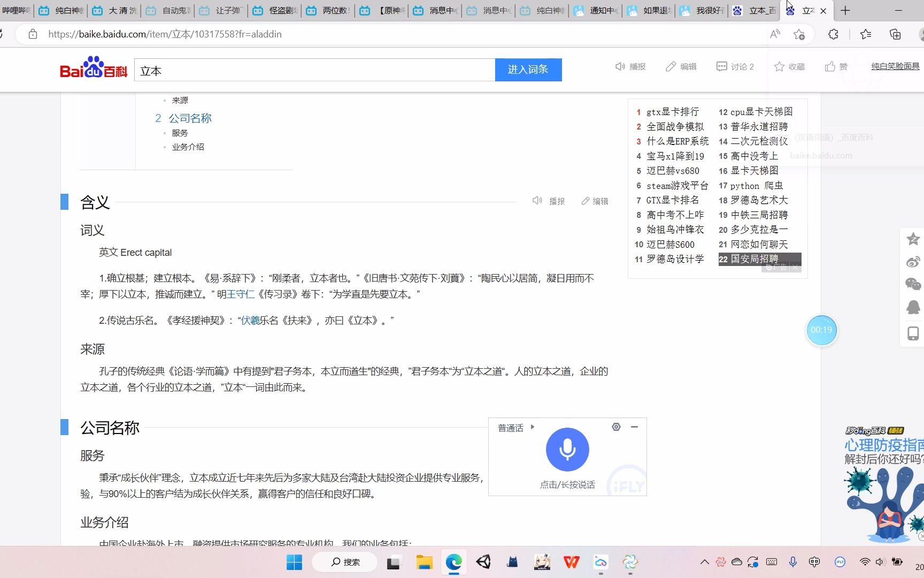
Task: Open hot search gtx显卡排行
Action: 673,112
